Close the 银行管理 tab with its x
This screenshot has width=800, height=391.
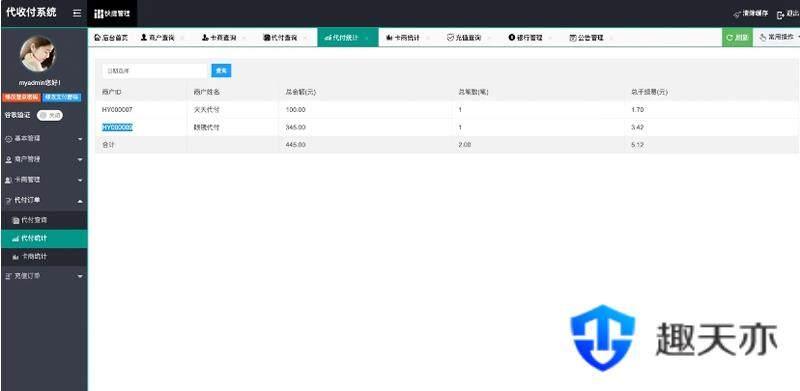point(551,38)
